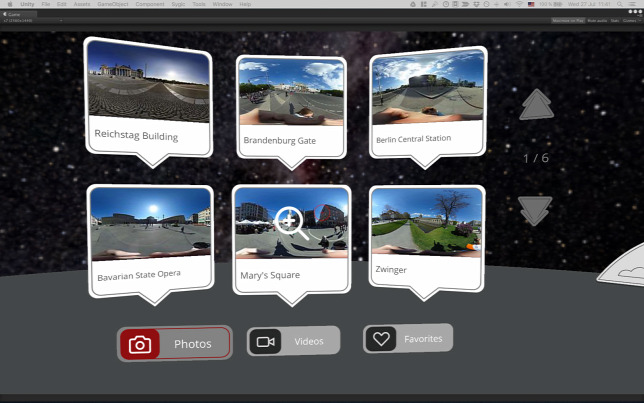
Task: Click the 1 / 6 page indicator
Action: click(536, 158)
